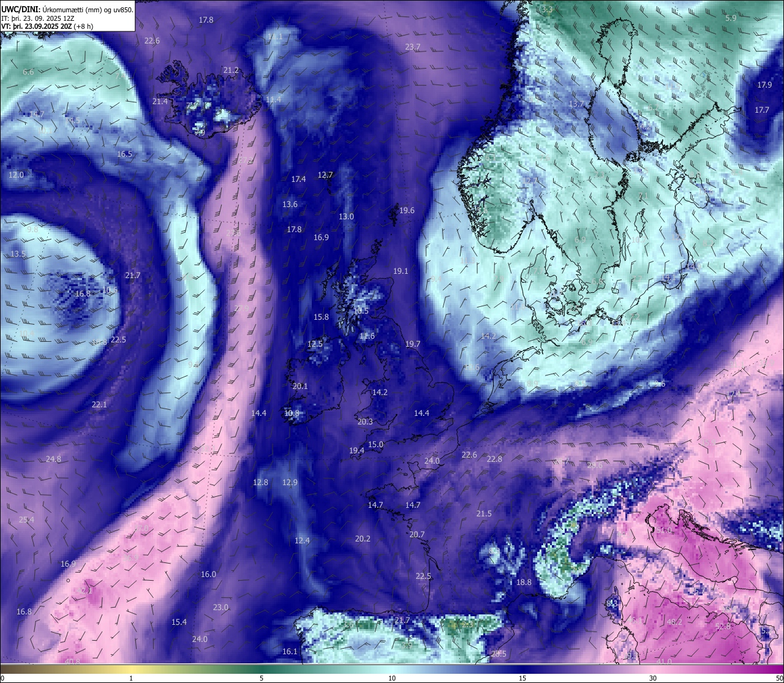Click the 22.1 value in the Atlantic

[x=99, y=405]
